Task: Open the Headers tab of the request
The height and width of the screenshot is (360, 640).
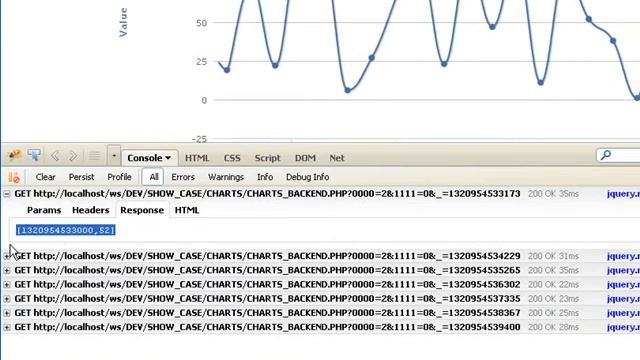Action: (91, 210)
